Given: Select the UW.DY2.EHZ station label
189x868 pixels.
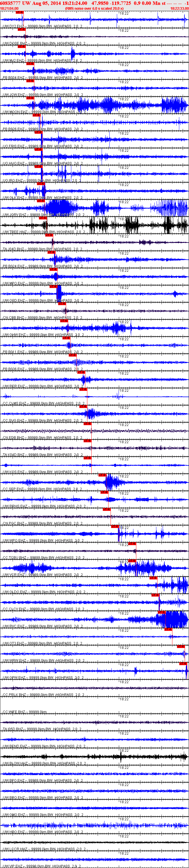Looking at the screenshot, I should [13, 26].
